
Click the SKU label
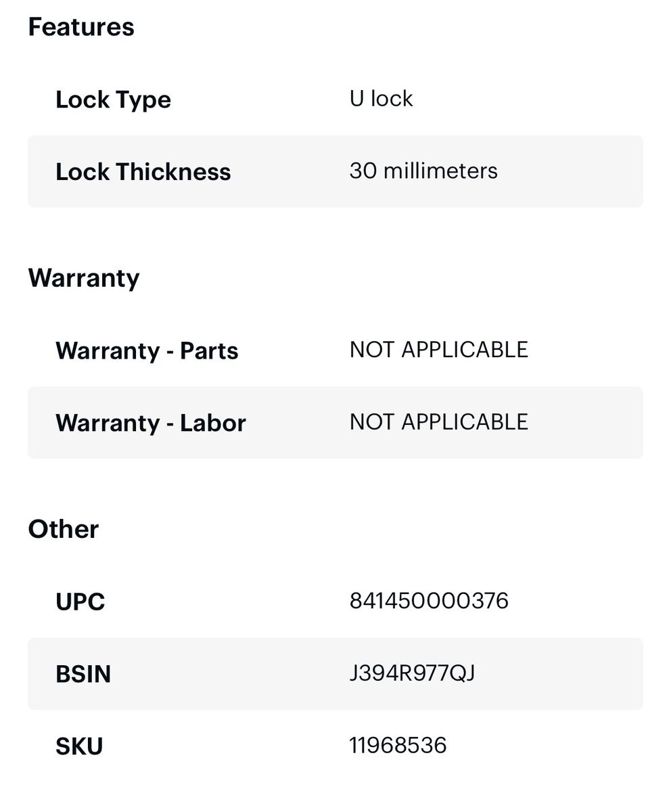click(x=79, y=746)
